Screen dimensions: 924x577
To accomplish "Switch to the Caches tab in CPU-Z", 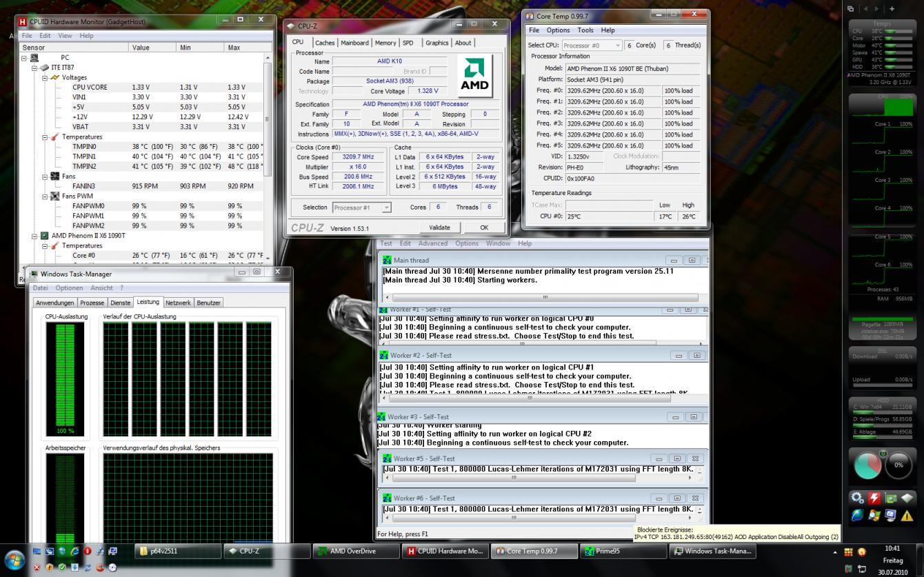I will point(324,43).
